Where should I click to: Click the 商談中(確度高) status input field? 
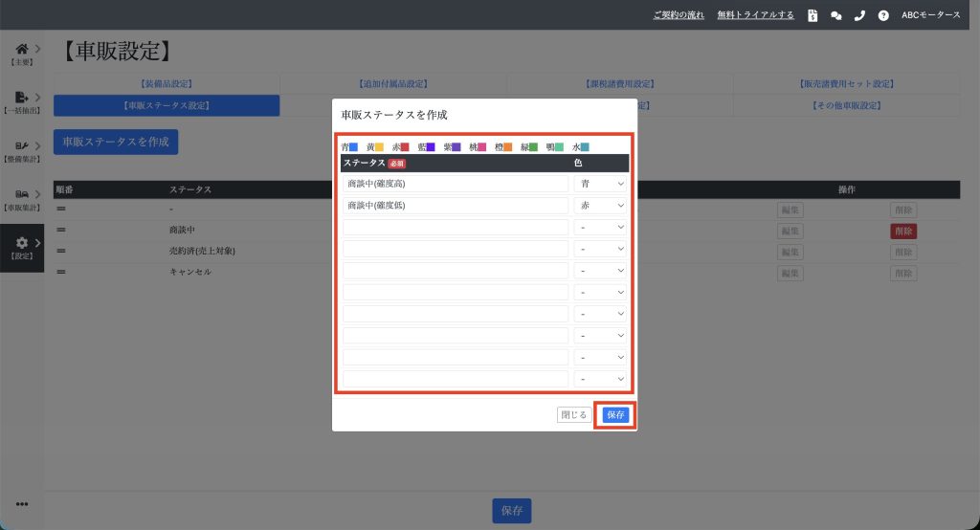[x=456, y=184]
